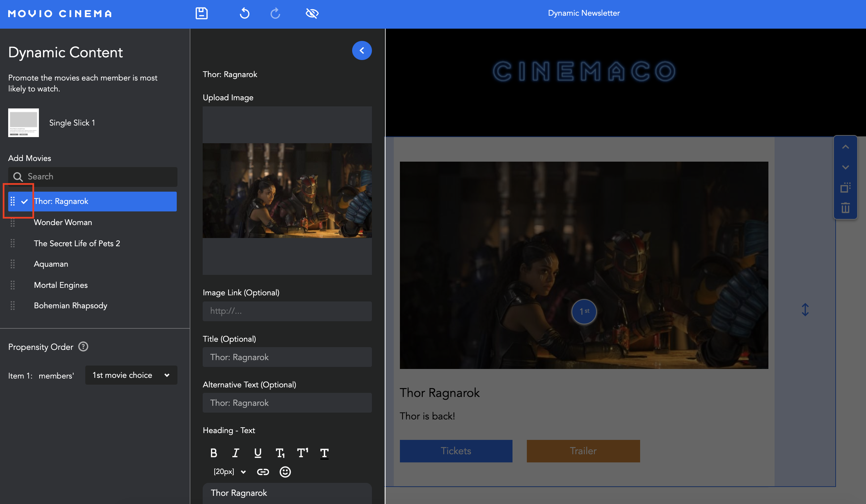This screenshot has width=866, height=504.
Task: Focus the Image Link input field
Action: (x=287, y=311)
